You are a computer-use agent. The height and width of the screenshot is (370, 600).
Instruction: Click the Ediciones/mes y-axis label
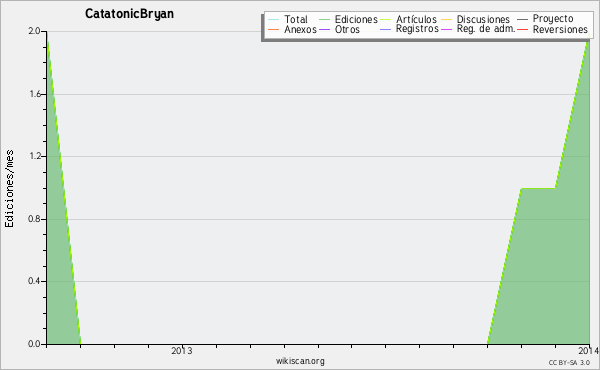[9, 189]
